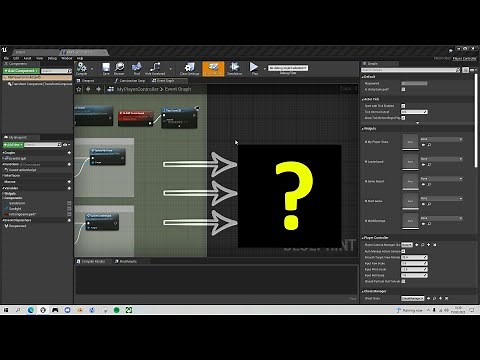
Task: Switch to the Find Results tab
Action: point(126,261)
